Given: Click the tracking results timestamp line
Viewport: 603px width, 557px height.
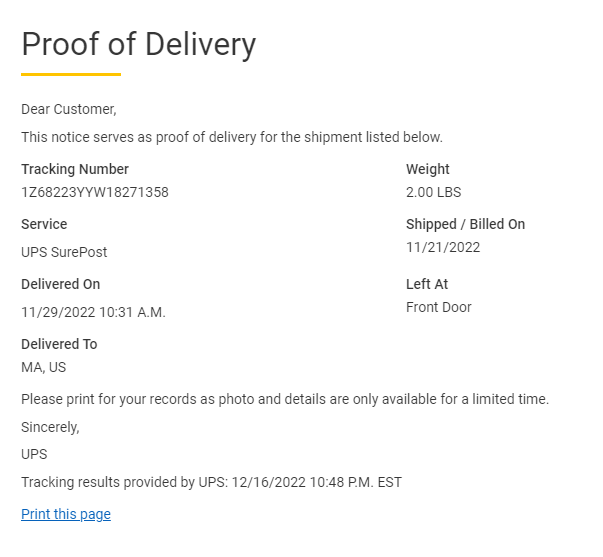Looking at the screenshot, I should click(x=211, y=482).
